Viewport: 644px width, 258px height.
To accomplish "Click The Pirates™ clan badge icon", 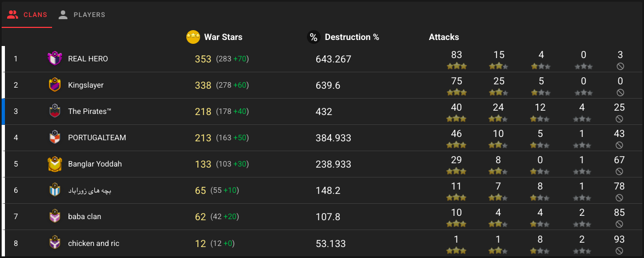I will pyautogui.click(x=54, y=111).
